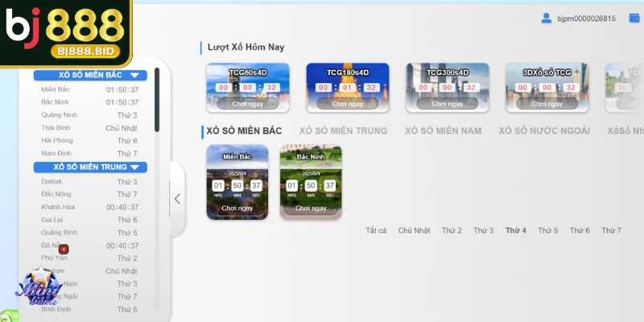The height and width of the screenshot is (322, 644).
Task: Switch to XỔ SỐ MIỀN TRUNG tab
Action: point(344,131)
